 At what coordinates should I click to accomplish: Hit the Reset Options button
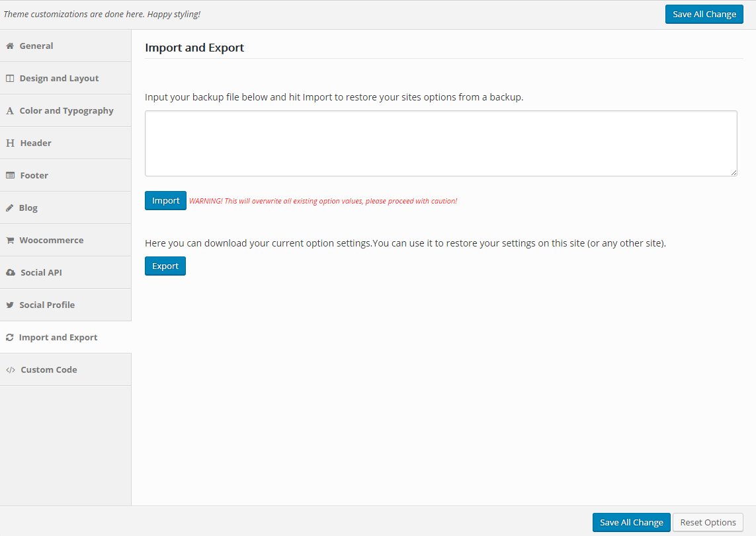(x=708, y=523)
